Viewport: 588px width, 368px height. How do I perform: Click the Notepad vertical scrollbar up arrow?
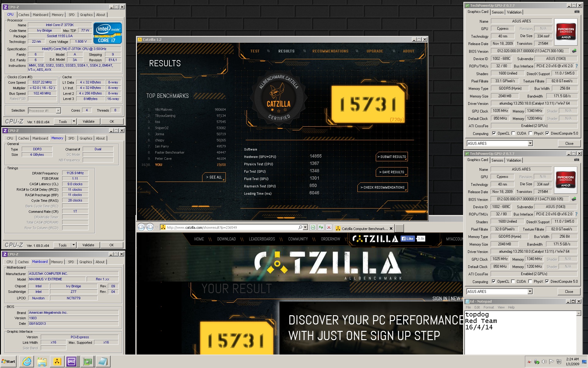point(579,313)
